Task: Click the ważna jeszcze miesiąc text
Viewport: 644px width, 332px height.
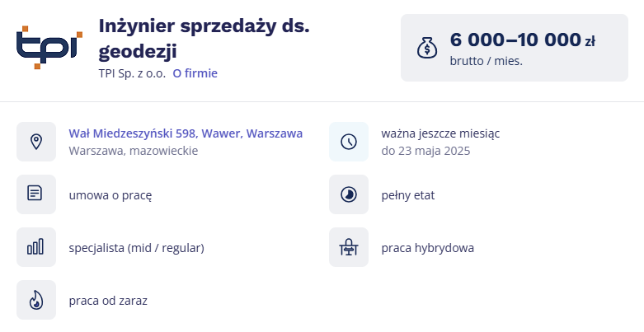Action: [x=440, y=133]
